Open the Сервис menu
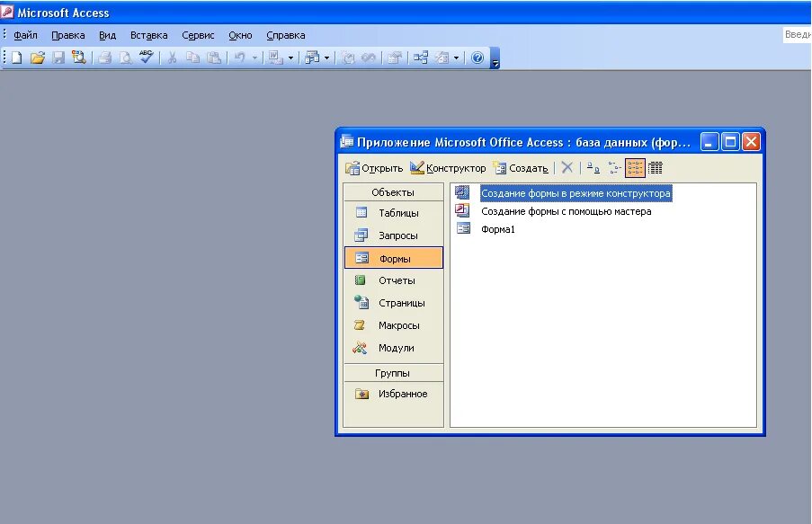This screenshot has width=812, height=524. (x=198, y=35)
